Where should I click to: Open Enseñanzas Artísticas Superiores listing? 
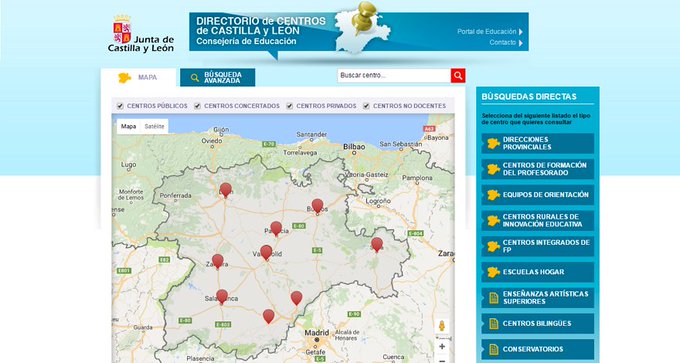point(538,298)
